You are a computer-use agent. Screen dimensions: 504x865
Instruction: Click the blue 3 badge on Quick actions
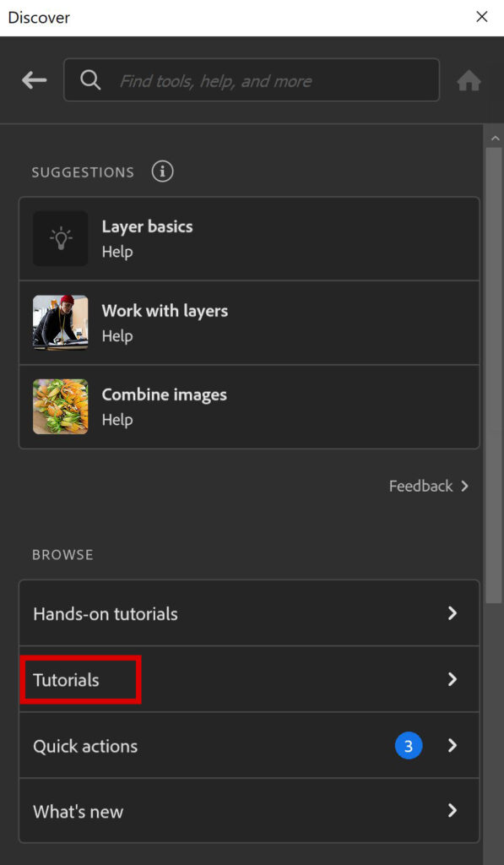point(409,746)
